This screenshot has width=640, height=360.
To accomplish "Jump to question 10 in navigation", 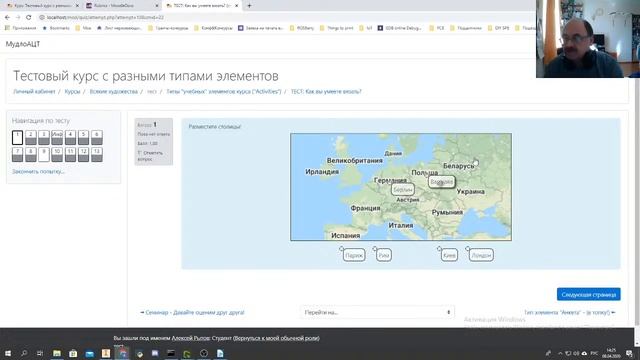I will 57,155.
